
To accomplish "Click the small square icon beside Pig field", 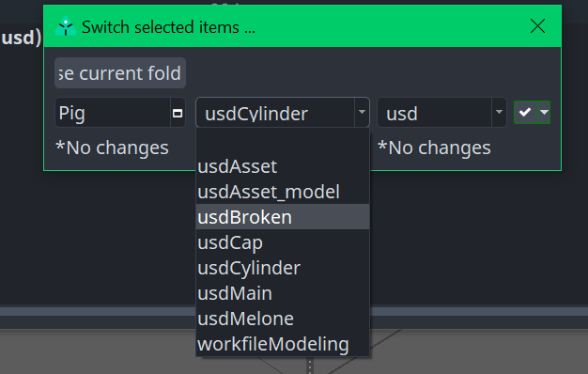I will pyautogui.click(x=178, y=113).
